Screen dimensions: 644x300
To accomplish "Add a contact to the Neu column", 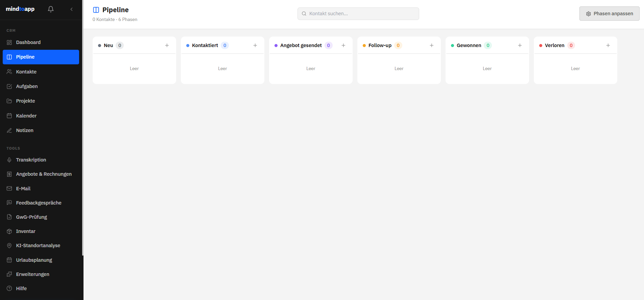I will coord(167,45).
